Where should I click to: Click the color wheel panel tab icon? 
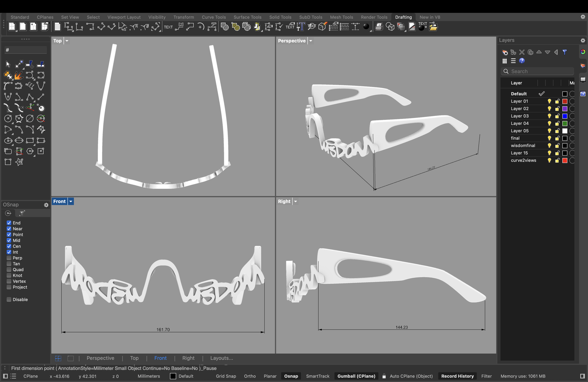(583, 52)
